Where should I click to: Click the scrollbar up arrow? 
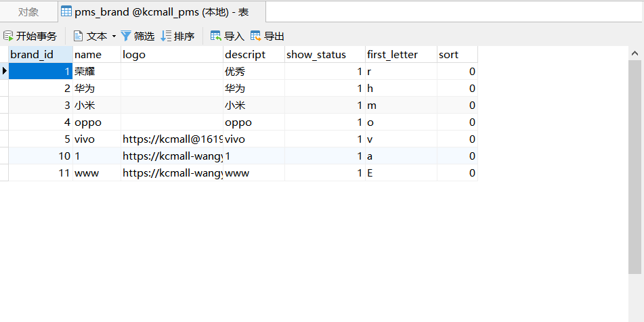click(635, 53)
